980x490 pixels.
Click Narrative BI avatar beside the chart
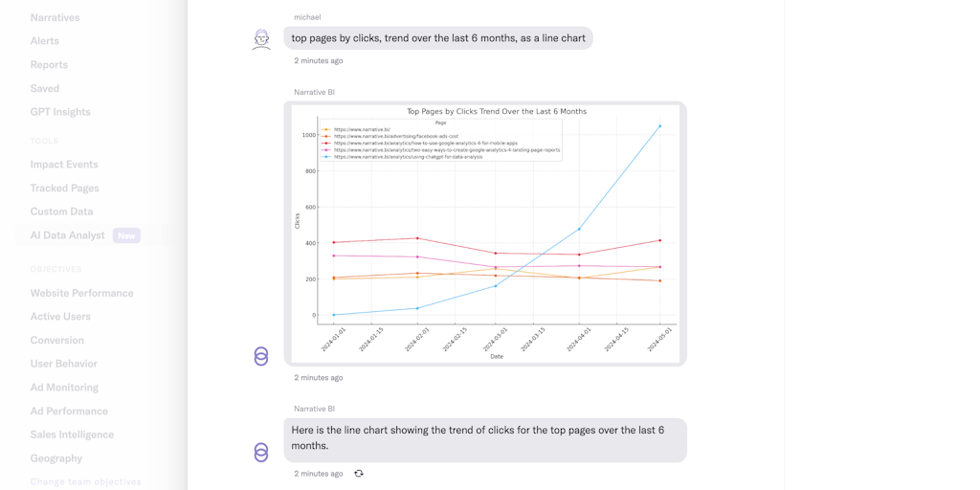pyautogui.click(x=261, y=356)
